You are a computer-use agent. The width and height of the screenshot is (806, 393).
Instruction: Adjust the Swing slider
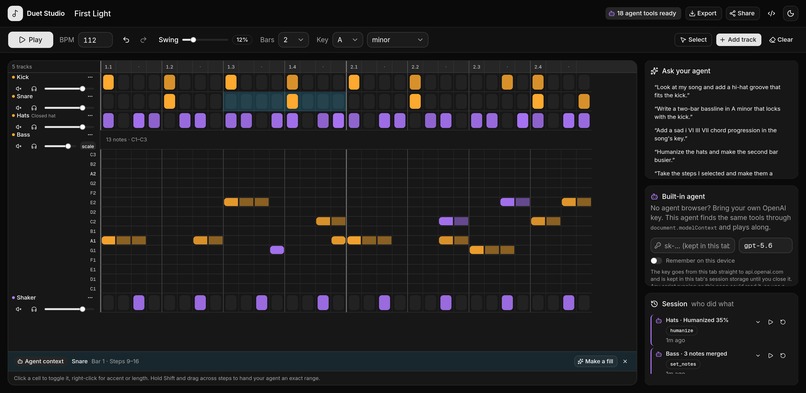205,40
